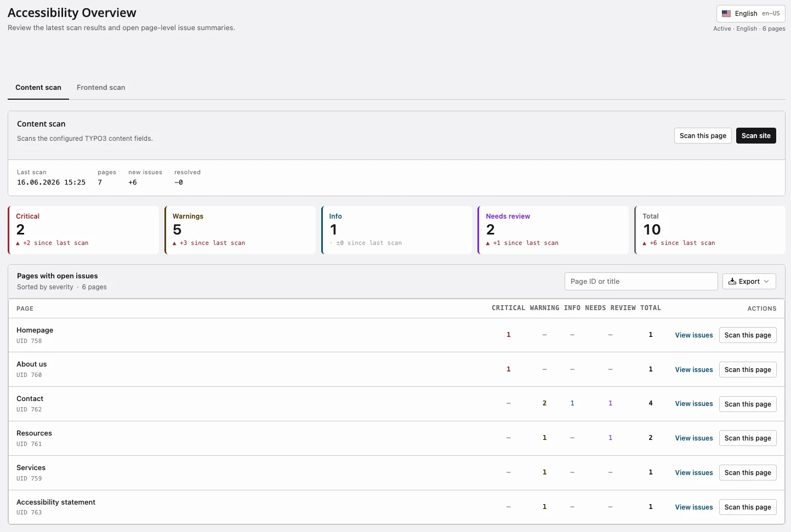Click the last scan date 16.06.2026 15:25

tap(51, 182)
